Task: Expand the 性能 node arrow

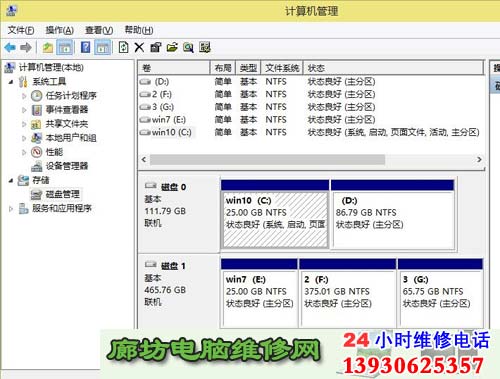Action: 24,152
